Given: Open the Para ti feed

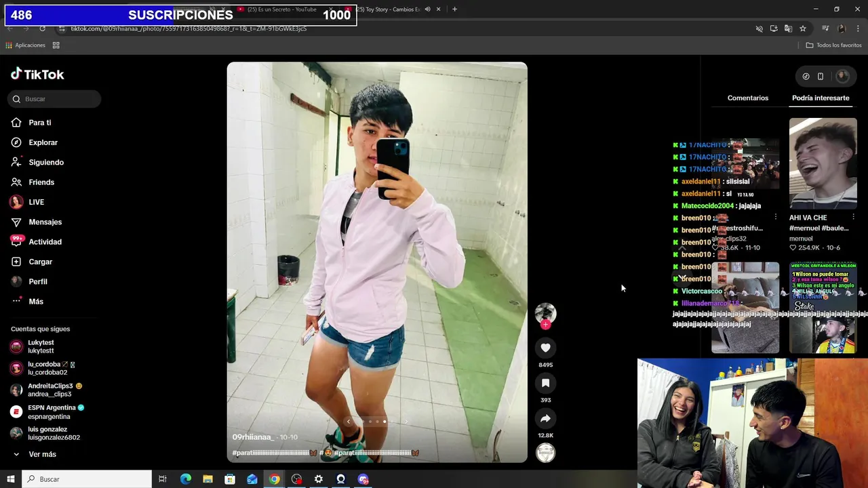Looking at the screenshot, I should coord(31,123).
